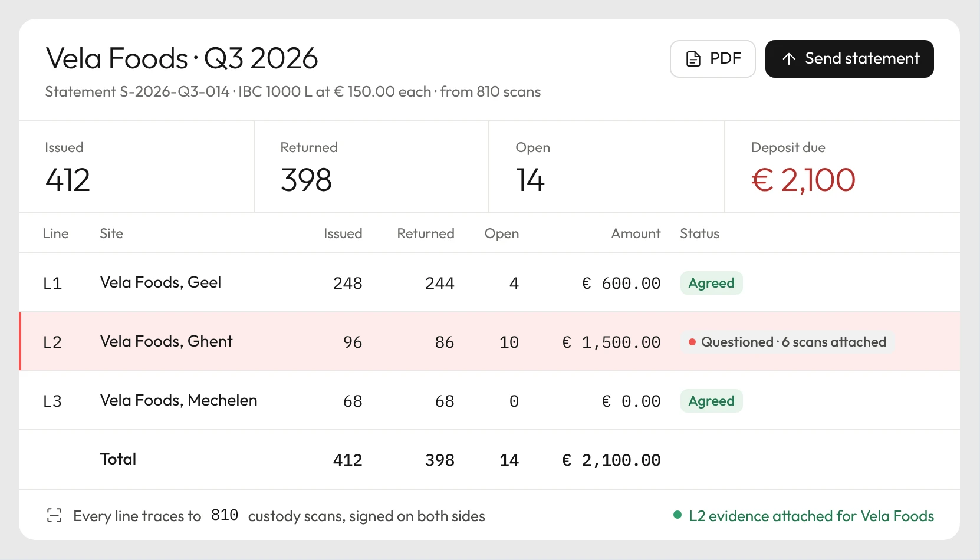Click the € 1,500.00 amount in the Ghent row
980x560 pixels.
point(611,342)
